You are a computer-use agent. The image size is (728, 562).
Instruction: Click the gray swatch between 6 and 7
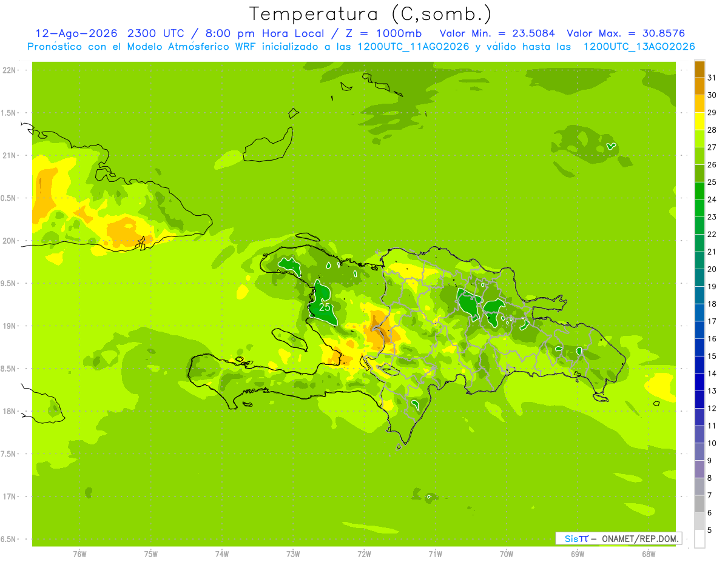[x=699, y=504]
